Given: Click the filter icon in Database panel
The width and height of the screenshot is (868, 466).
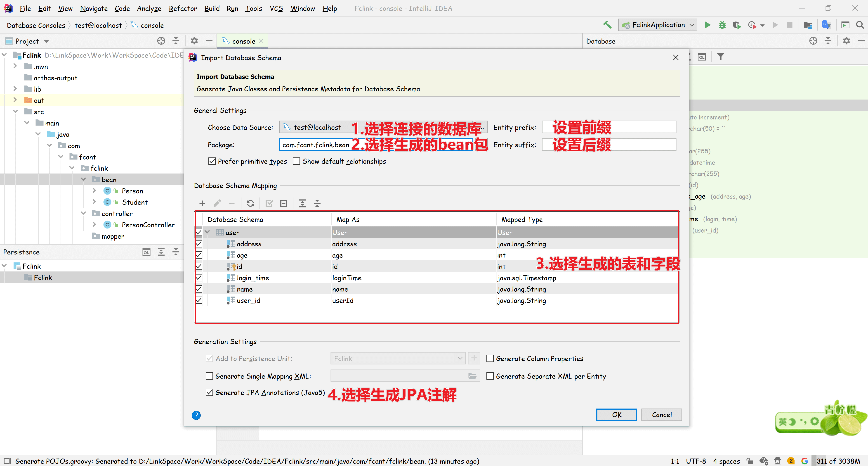Looking at the screenshot, I should (x=720, y=57).
